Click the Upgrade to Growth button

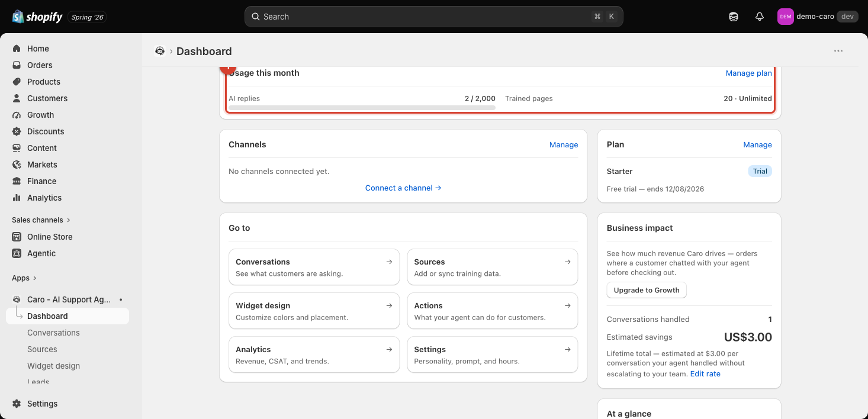click(647, 290)
